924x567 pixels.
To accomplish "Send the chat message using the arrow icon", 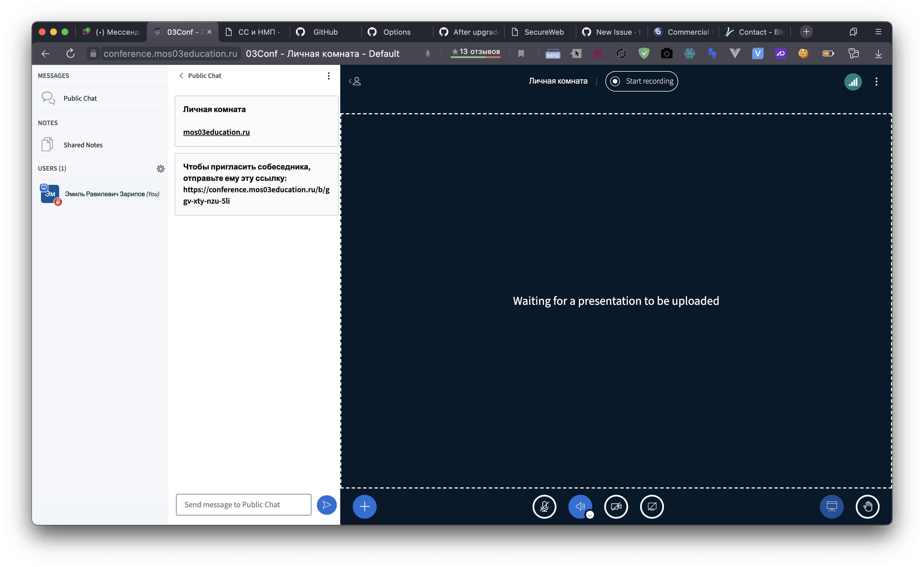I will 327,505.
